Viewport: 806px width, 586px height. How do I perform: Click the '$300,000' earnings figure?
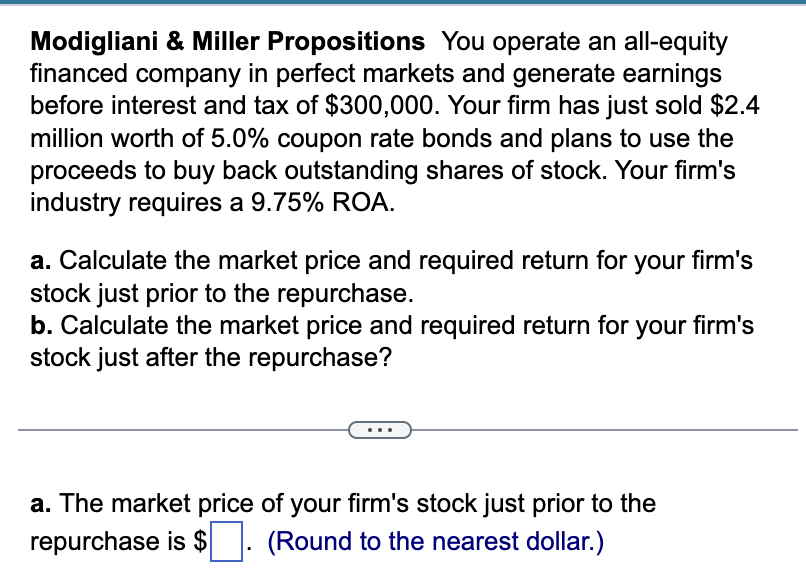pyautogui.click(x=383, y=105)
